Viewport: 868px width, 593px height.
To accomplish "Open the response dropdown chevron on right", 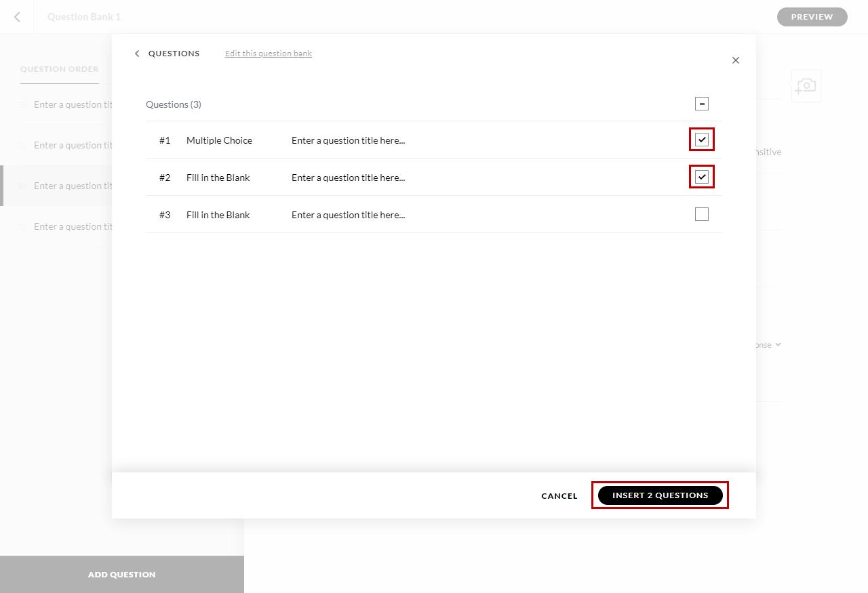I will 778,345.
